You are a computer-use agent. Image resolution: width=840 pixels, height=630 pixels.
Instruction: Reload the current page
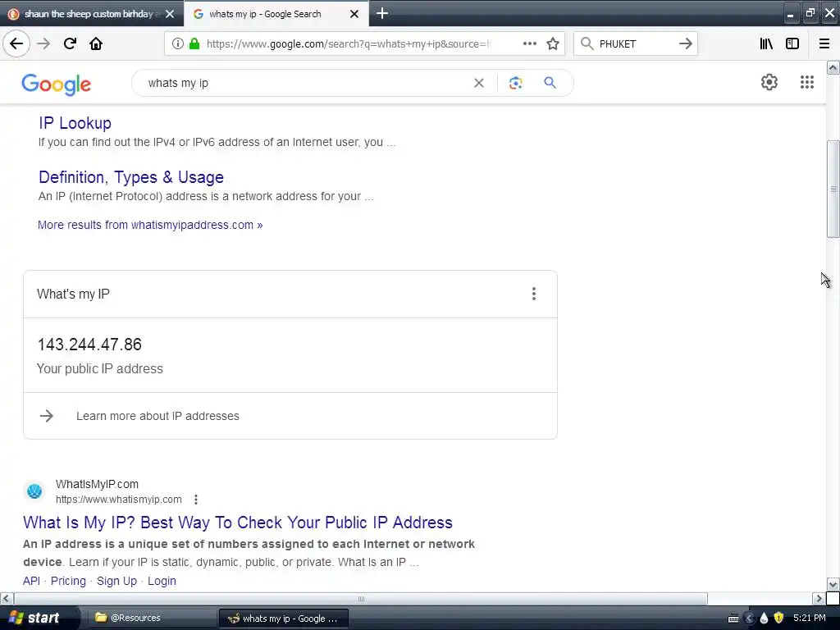pos(70,43)
